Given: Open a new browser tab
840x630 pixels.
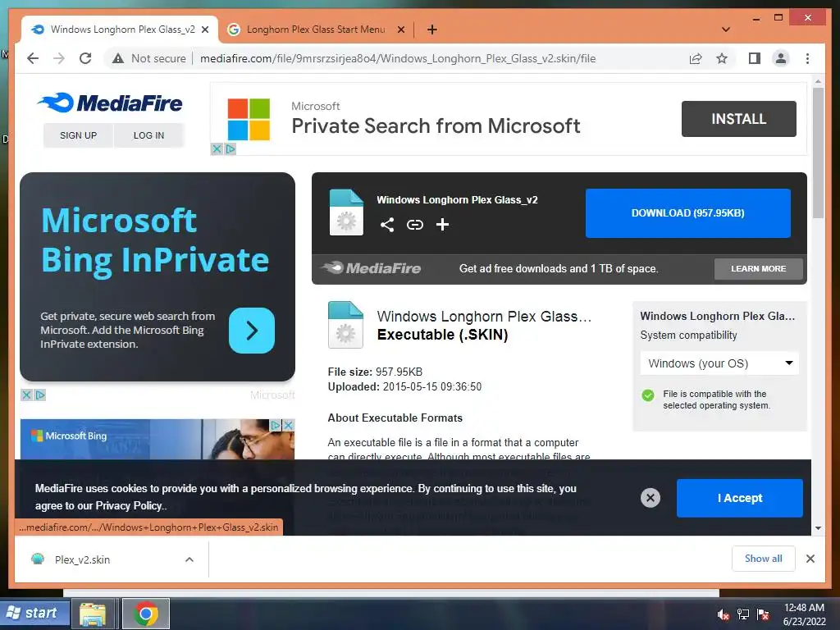Looking at the screenshot, I should (x=432, y=30).
